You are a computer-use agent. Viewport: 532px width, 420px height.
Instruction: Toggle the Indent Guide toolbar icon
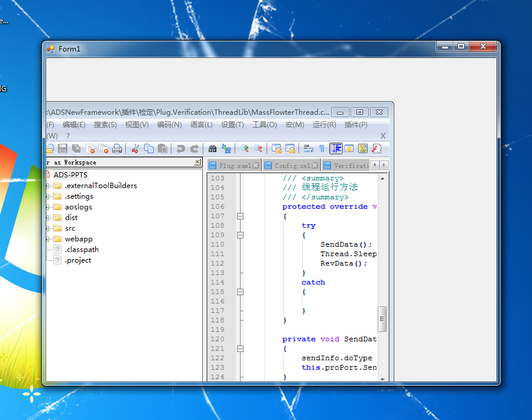pyautogui.click(x=336, y=148)
